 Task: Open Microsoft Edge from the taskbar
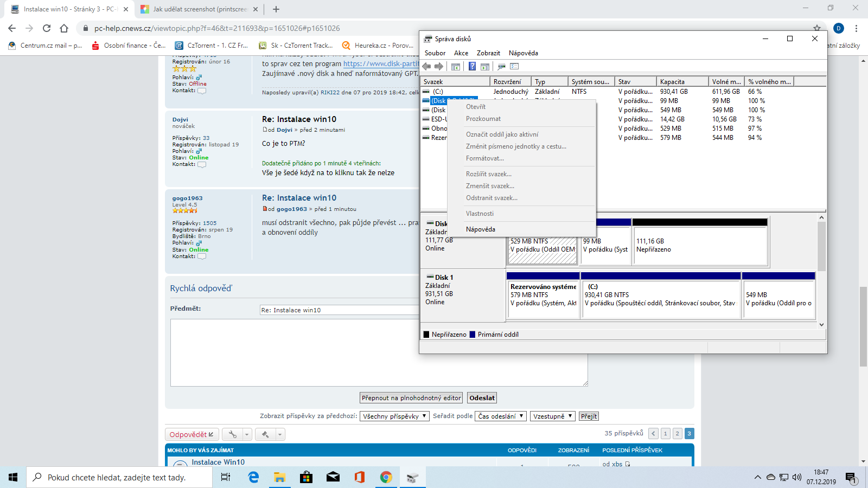click(x=253, y=477)
